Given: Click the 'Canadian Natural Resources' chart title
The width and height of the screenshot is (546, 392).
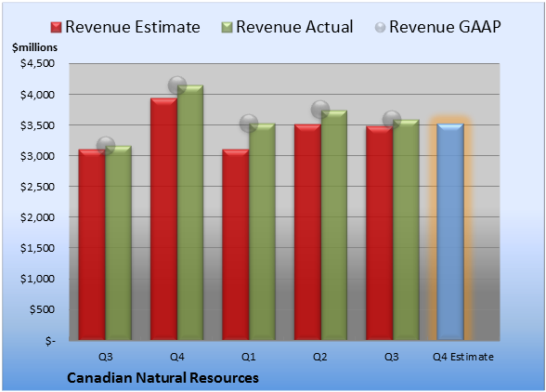Looking at the screenshot, I should pos(162,378).
